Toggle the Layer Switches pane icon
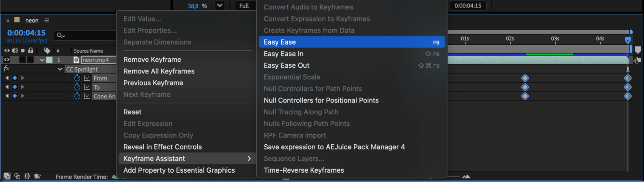The width and height of the screenshot is (644, 182). [x=7, y=176]
